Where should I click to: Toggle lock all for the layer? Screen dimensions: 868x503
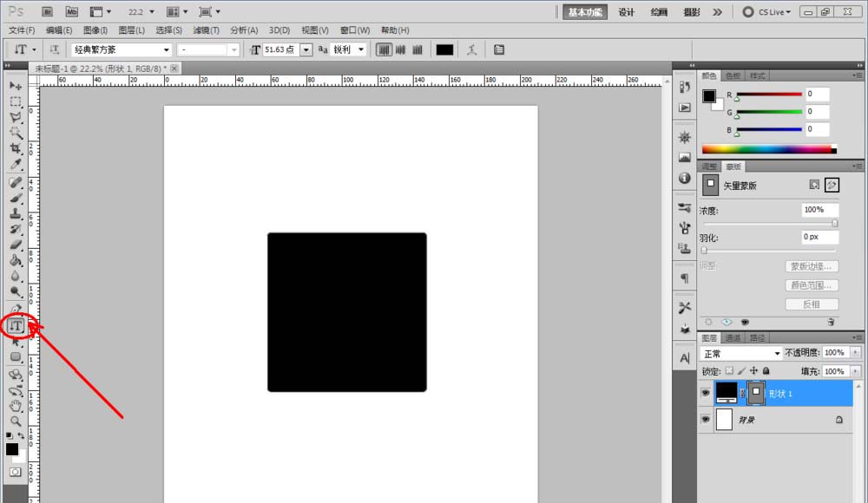pyautogui.click(x=766, y=371)
